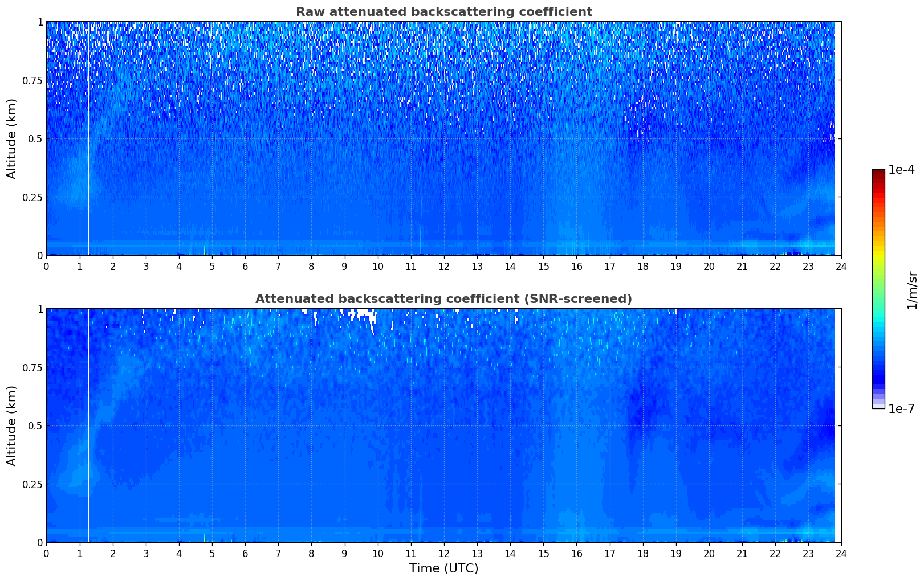Image resolution: width=924 pixels, height=581 pixels.
Task: Click the white bottom of the colorbar
Action: tap(878, 406)
